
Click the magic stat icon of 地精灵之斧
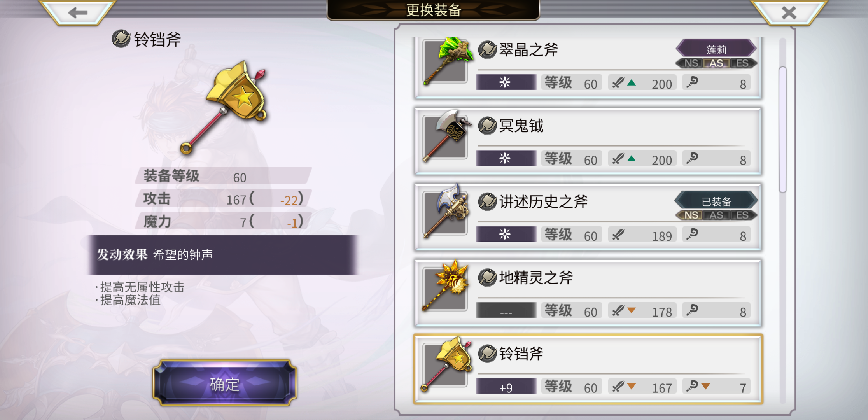point(692,310)
